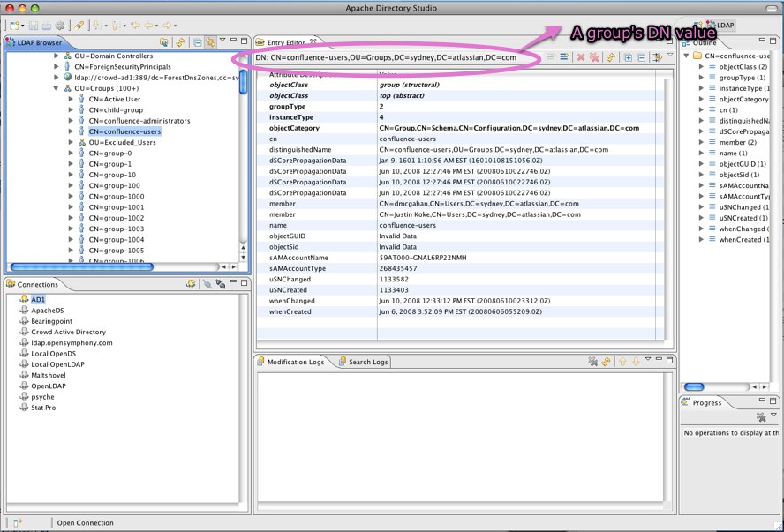This screenshot has height=532, width=784.
Task: Click the Delete Value red X icon
Action: [581, 57]
